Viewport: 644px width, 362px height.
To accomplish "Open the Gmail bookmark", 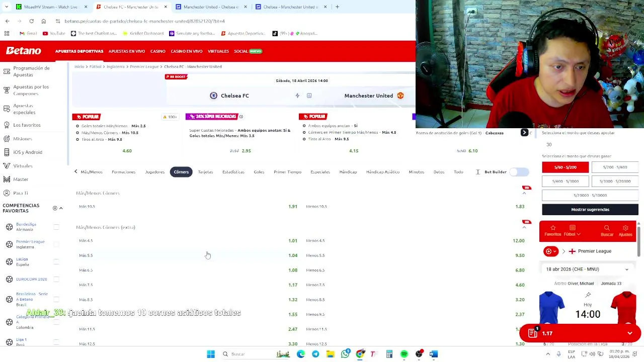I will pos(28,33).
